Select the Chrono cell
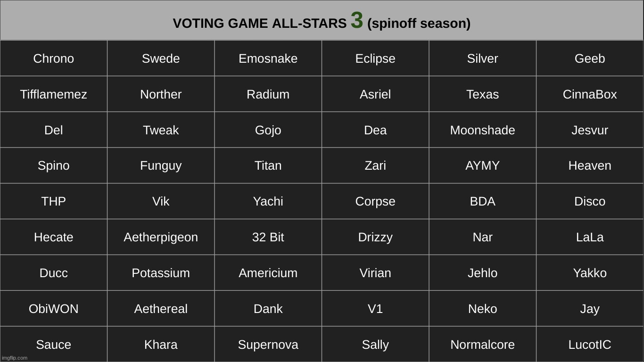The width and height of the screenshot is (644, 362). click(54, 58)
